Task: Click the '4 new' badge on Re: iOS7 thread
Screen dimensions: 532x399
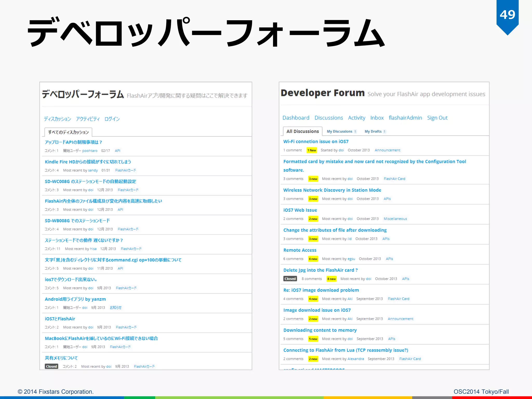Action: point(313,299)
